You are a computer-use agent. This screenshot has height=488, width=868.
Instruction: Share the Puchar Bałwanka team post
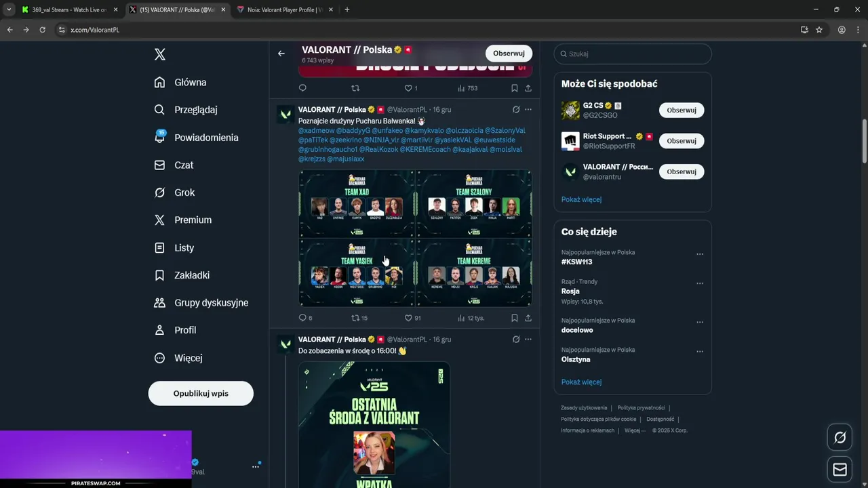click(x=528, y=318)
